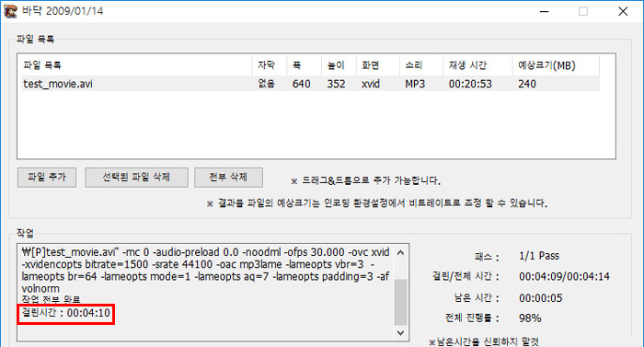Click the 예상크기(MB) column header
Screen dimensions: 644x347
(556, 65)
